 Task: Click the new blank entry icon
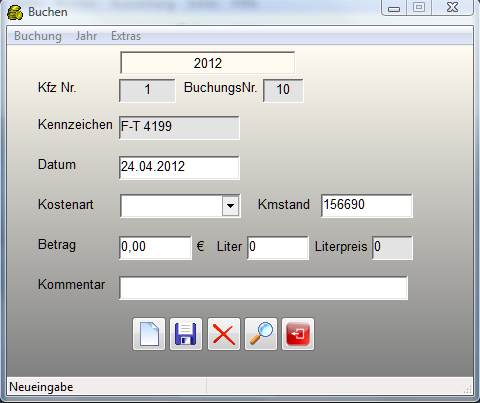149,334
